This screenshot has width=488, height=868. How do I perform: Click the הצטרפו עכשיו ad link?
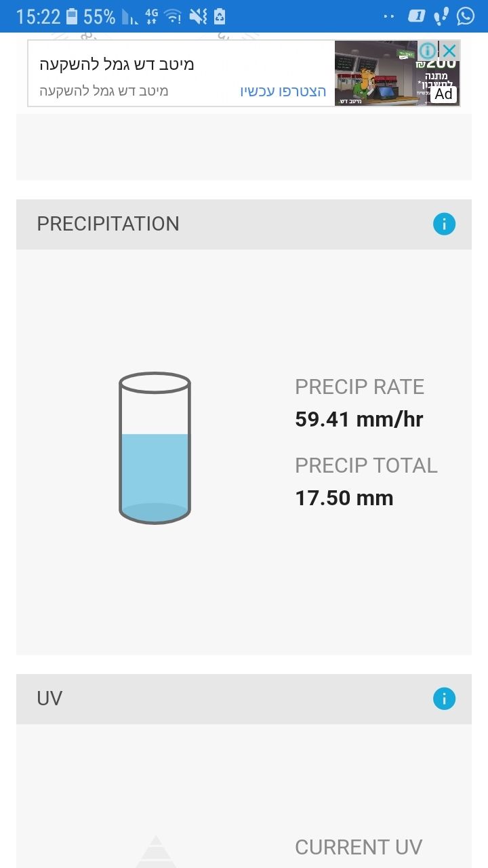[283, 91]
